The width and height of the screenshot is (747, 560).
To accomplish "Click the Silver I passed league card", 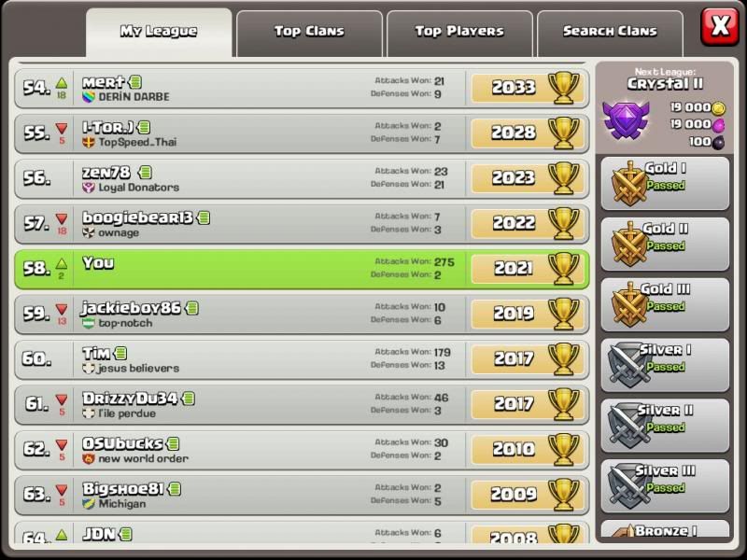I will [x=665, y=365].
